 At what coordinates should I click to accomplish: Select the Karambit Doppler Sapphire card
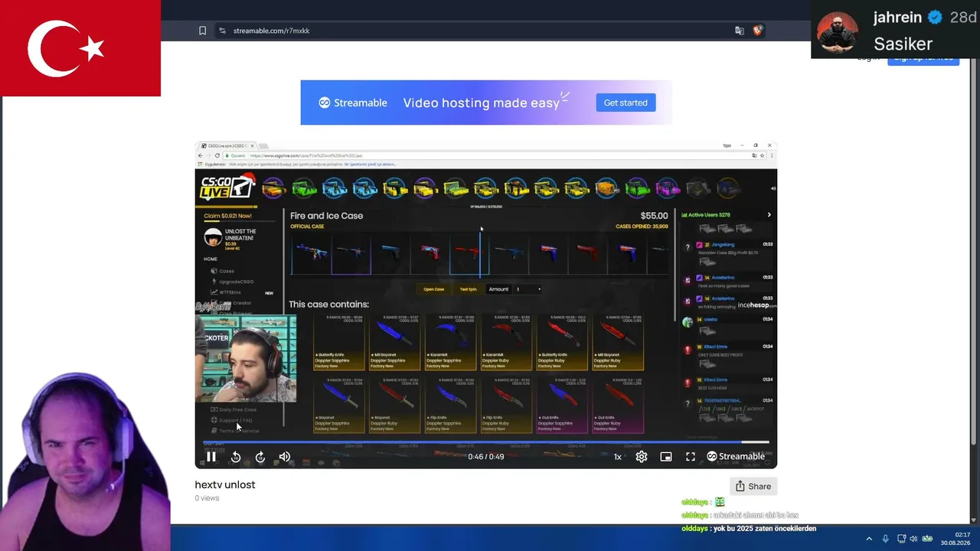450,341
